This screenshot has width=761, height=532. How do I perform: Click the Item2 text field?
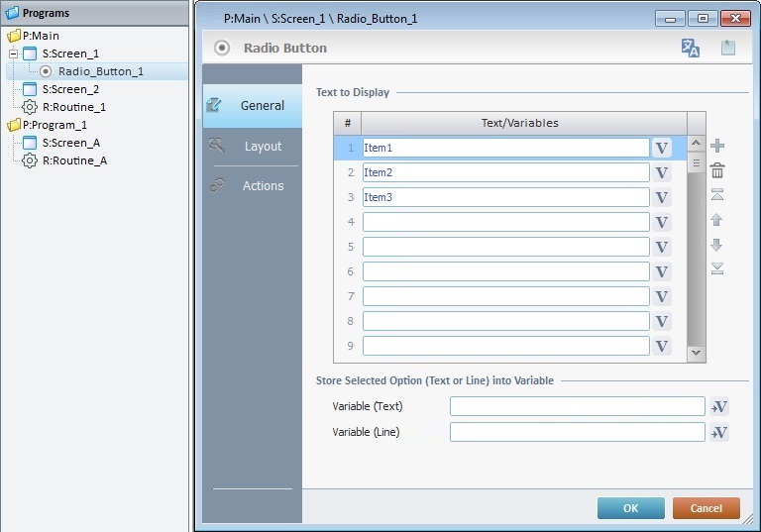click(505, 172)
